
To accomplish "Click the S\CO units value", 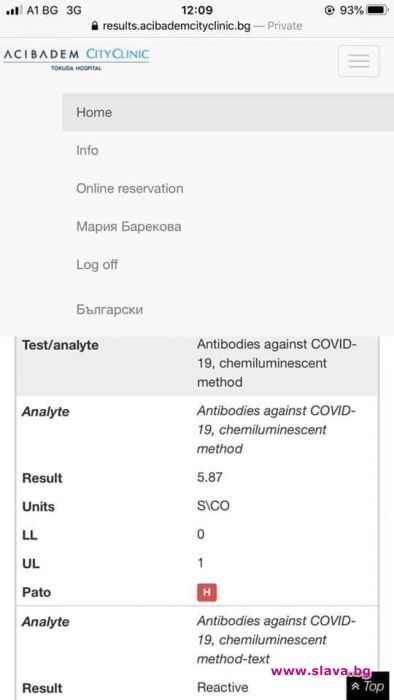I will pyautogui.click(x=213, y=507).
